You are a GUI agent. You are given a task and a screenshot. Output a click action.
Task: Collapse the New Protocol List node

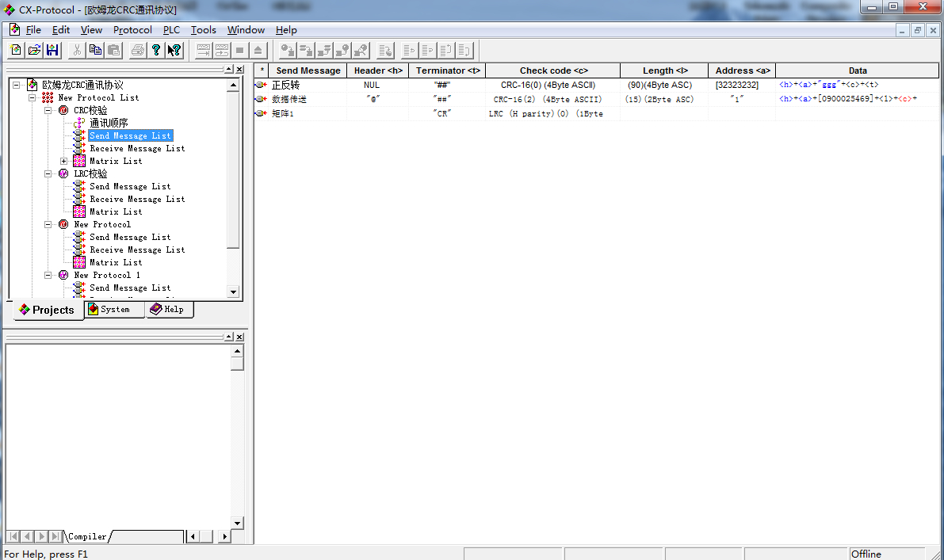pos(32,98)
